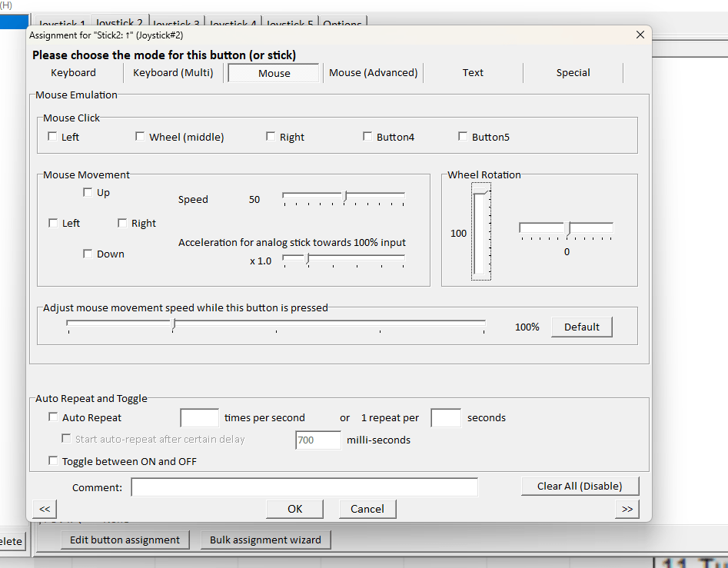
Task: Go to next button with >>
Action: pos(627,509)
